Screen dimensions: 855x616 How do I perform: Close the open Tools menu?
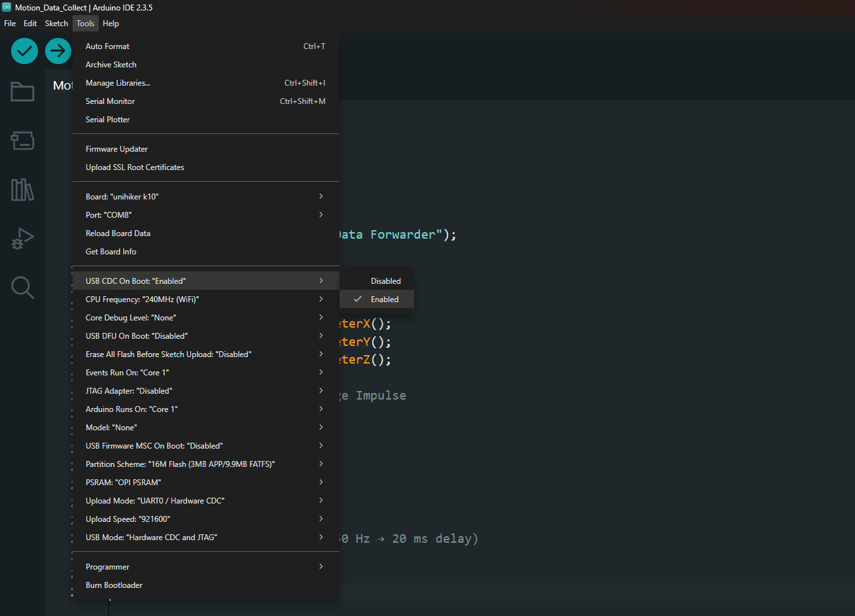(85, 24)
